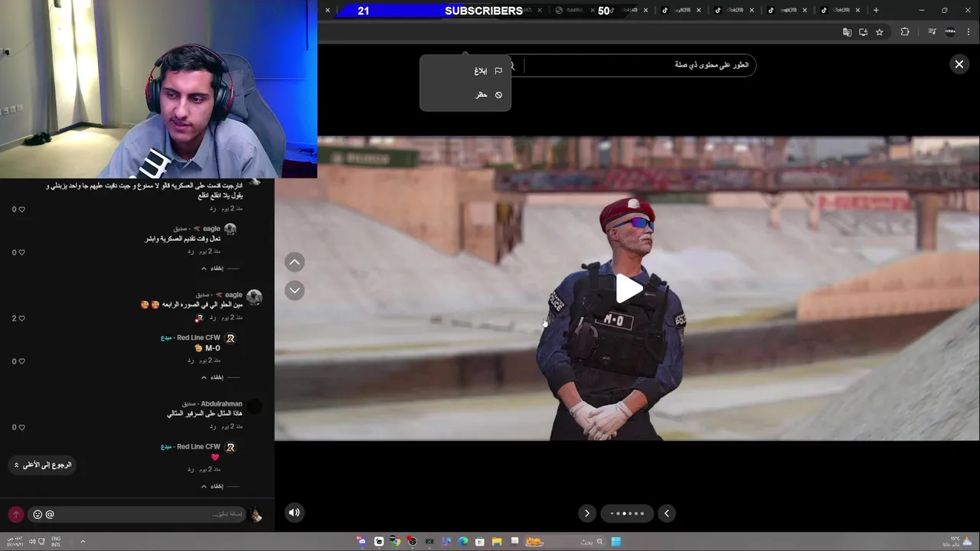
Task: Open the weather widget on the taskbar
Action: (x=955, y=541)
